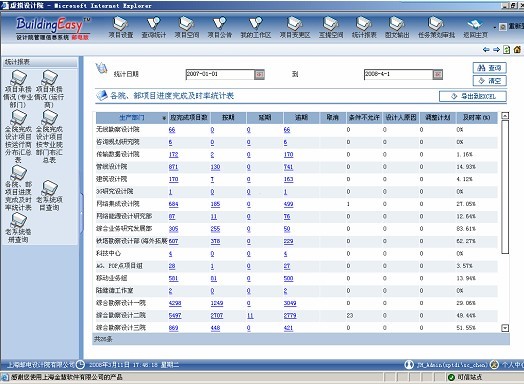Viewport: 524px width, 384px height.
Task: Click the 统计报表 sidebar panel header
Action: point(40,62)
